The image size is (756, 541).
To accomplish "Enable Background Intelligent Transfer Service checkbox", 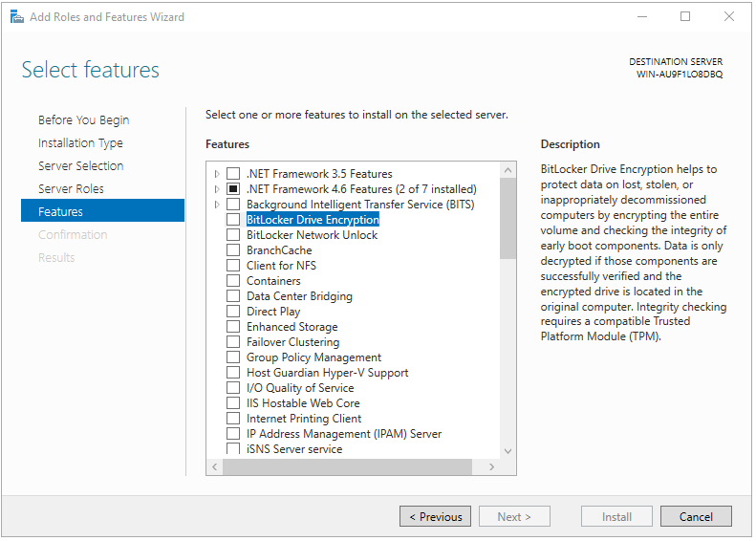I will pyautogui.click(x=233, y=205).
